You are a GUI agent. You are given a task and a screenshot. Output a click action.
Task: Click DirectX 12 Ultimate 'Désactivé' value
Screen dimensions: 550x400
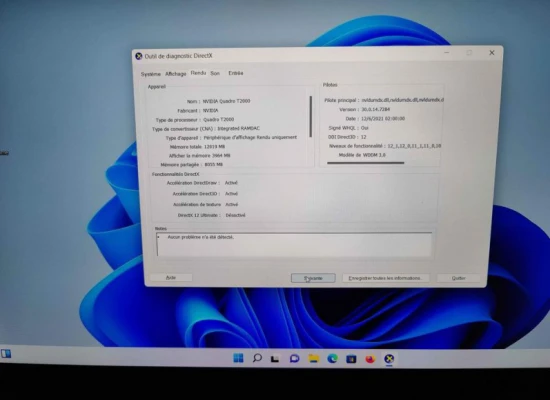pyautogui.click(x=235, y=215)
